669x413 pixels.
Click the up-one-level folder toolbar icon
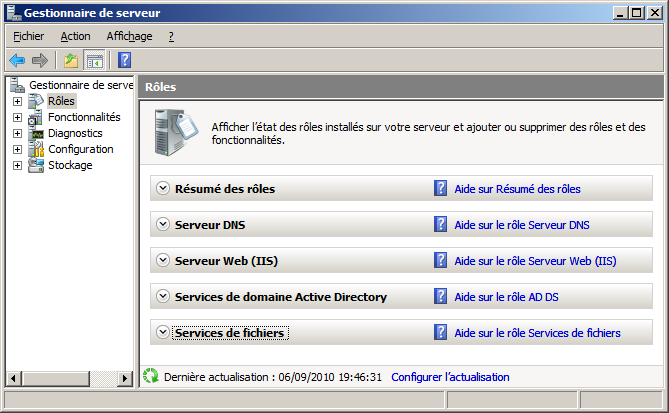(71, 60)
